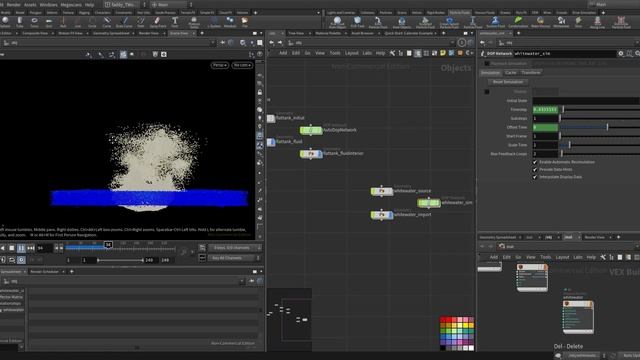Click the timeline frame marker

108,244
